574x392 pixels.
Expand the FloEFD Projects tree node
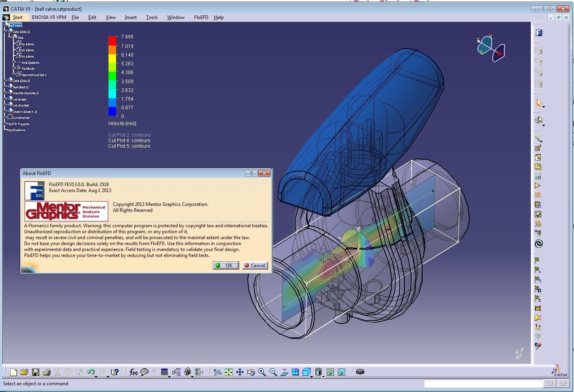click(6, 124)
